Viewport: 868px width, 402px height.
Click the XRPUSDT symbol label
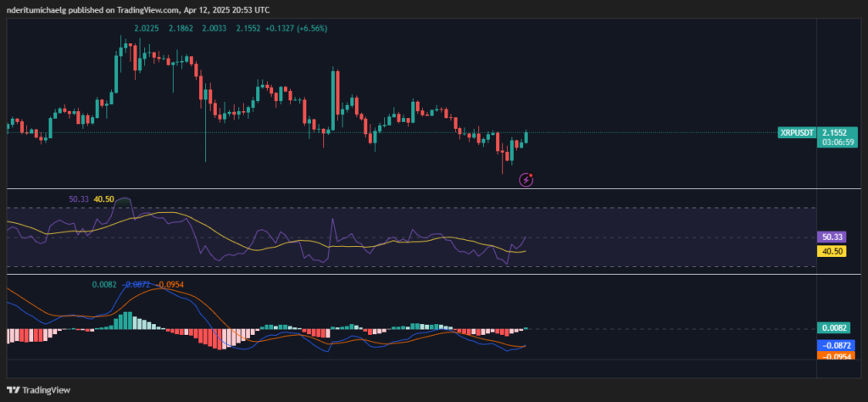point(798,133)
